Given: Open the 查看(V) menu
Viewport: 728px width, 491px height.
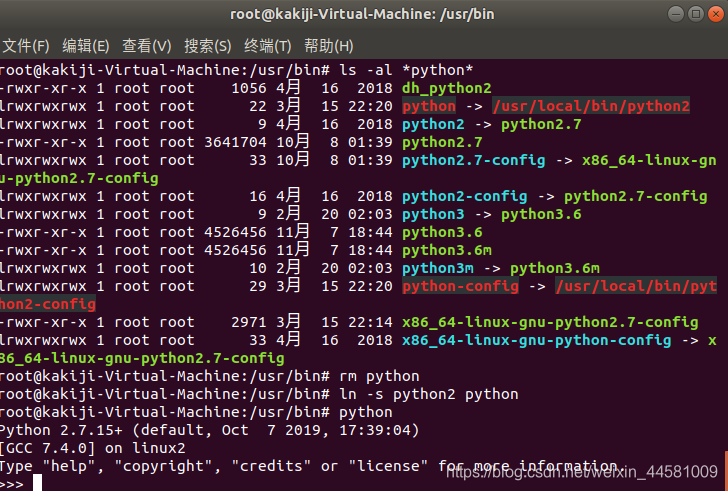Looking at the screenshot, I should click(146, 46).
